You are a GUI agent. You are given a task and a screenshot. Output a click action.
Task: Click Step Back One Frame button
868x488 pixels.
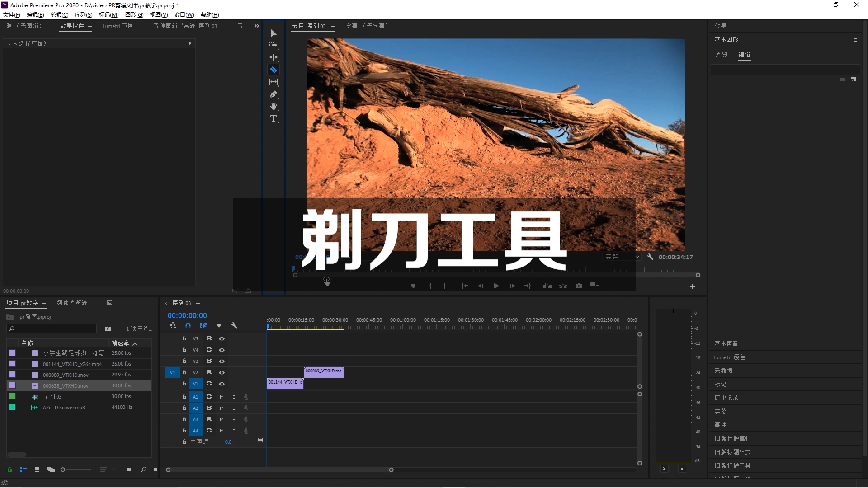point(481,286)
